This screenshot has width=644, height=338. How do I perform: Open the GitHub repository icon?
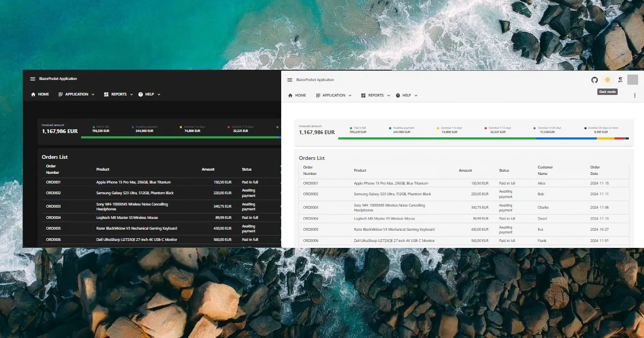point(594,79)
